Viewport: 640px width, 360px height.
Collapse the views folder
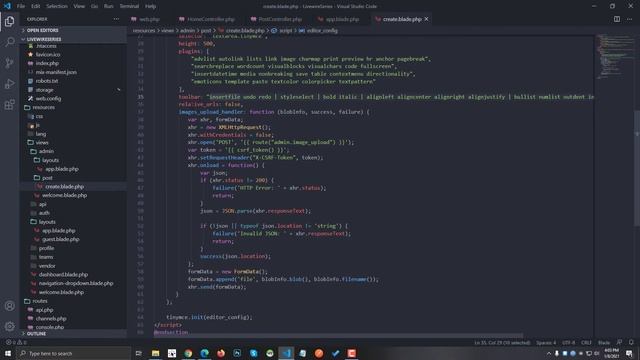(42, 142)
